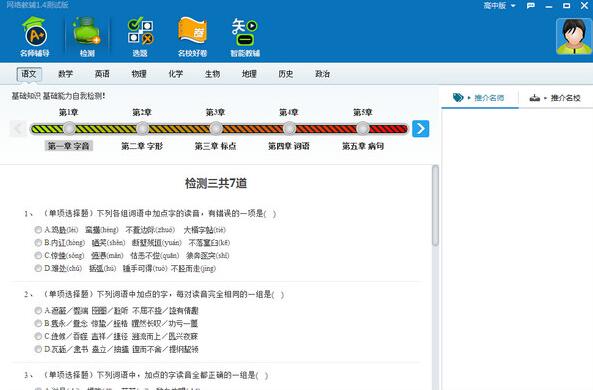
Task: Select the 第4章 progress marker
Action: [x=289, y=129]
